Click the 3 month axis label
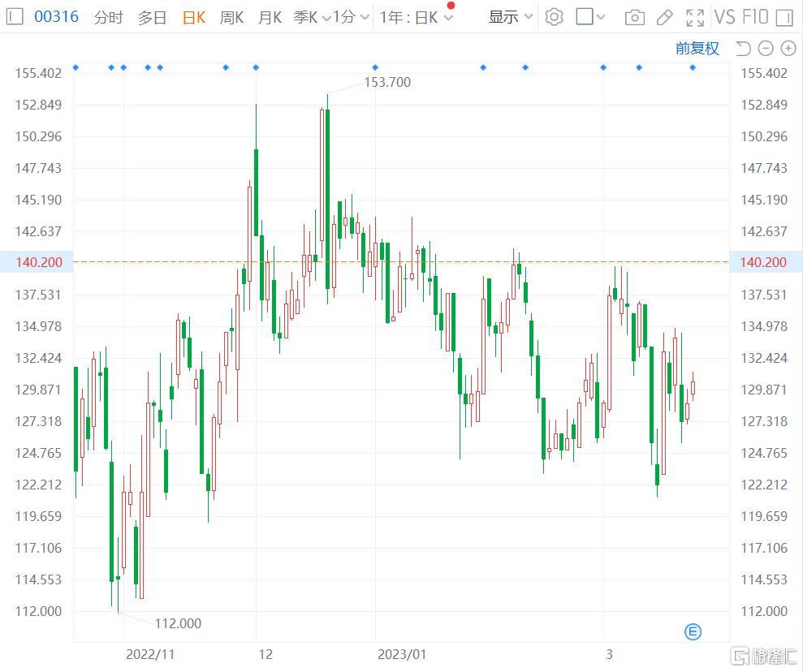The image size is (803, 672). [609, 654]
